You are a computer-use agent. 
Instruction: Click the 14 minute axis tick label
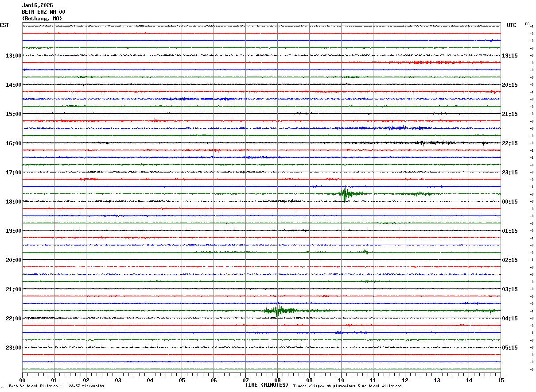(x=469, y=380)
